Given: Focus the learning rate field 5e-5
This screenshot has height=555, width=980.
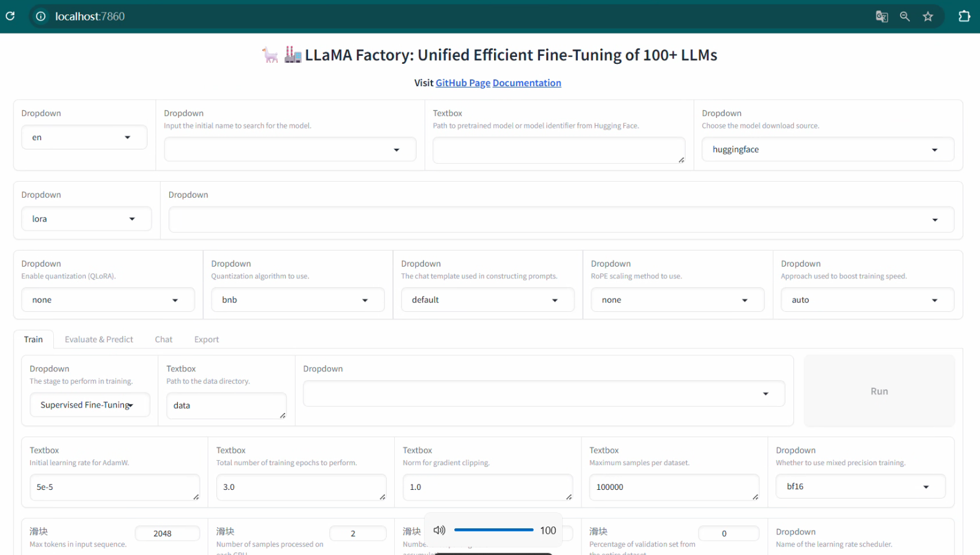Looking at the screenshot, I should tap(115, 487).
